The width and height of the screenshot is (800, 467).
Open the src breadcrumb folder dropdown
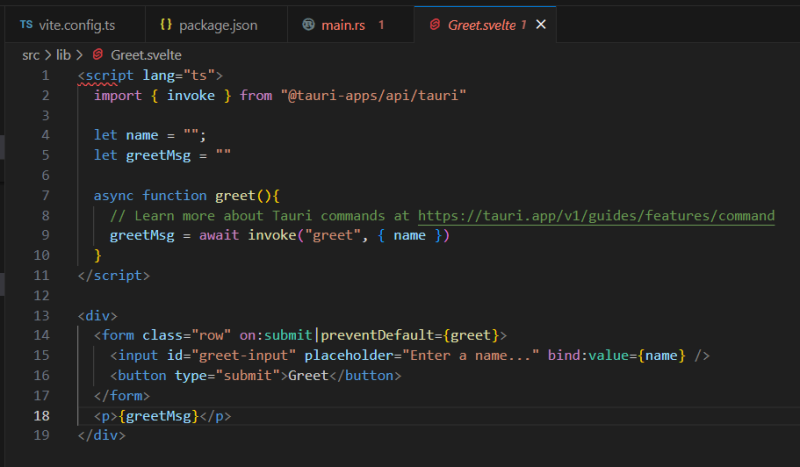[31, 55]
